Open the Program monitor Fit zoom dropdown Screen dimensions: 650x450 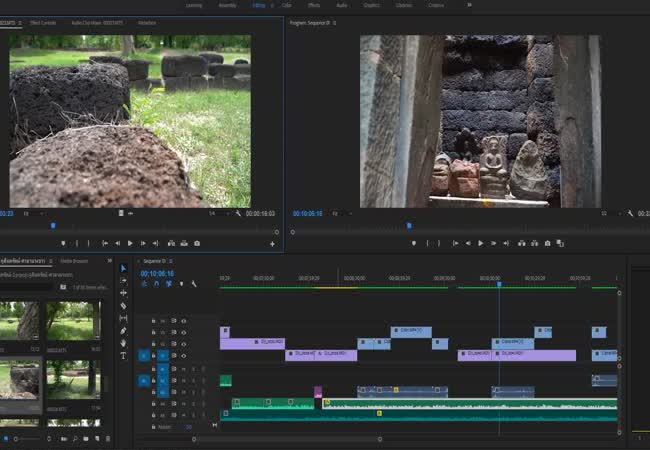coord(339,213)
